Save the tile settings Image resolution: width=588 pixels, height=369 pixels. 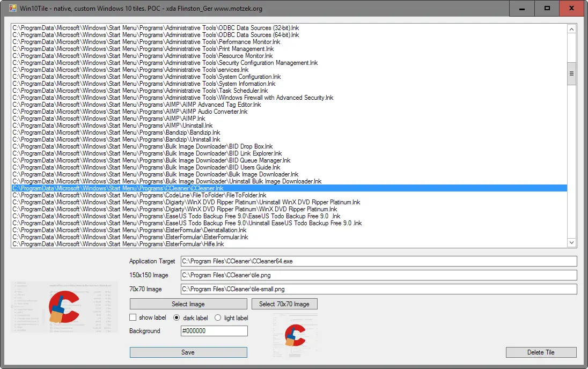[188, 352]
